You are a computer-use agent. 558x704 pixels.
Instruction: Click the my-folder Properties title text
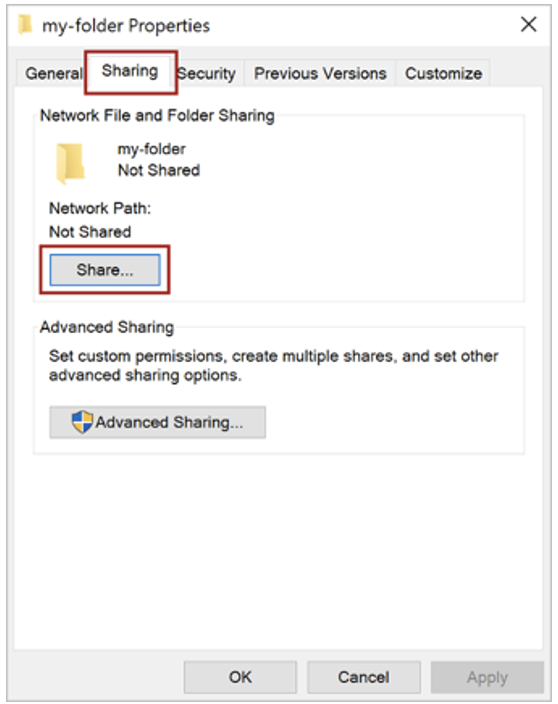click(126, 26)
